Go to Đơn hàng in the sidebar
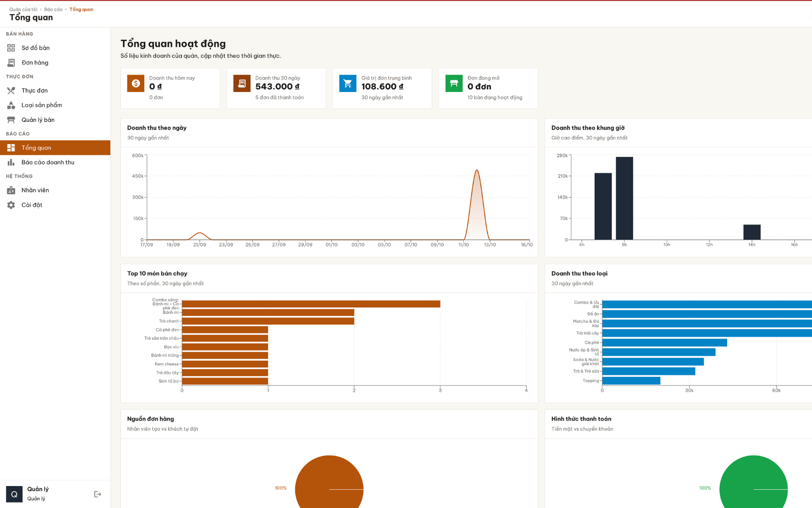Viewport: 812px width, 508px height. (55, 62)
